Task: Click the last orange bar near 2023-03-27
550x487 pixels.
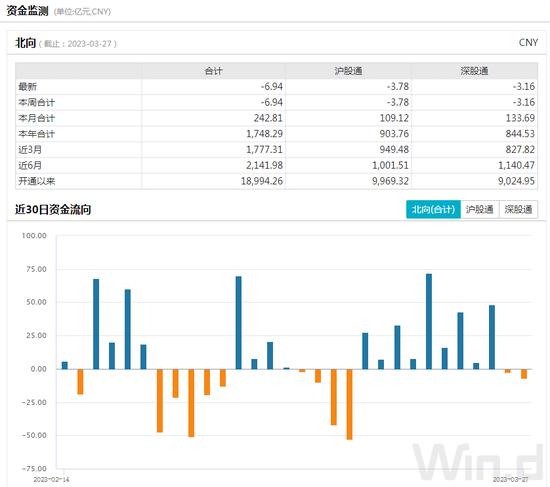Action: pos(524,374)
